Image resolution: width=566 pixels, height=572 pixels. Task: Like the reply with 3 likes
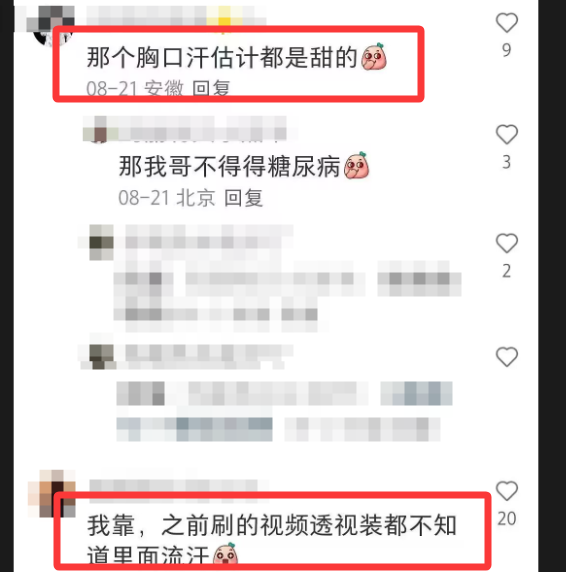tap(507, 134)
